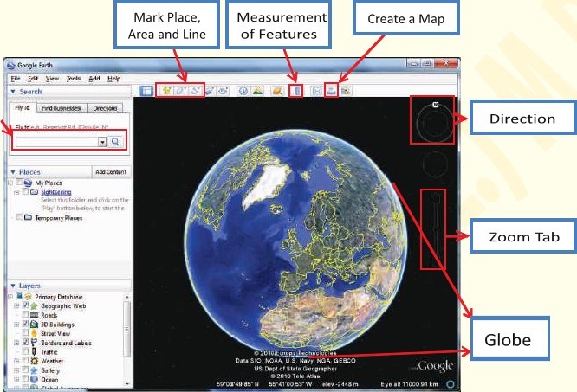Check the Gallery layer checkbox

click(25, 370)
